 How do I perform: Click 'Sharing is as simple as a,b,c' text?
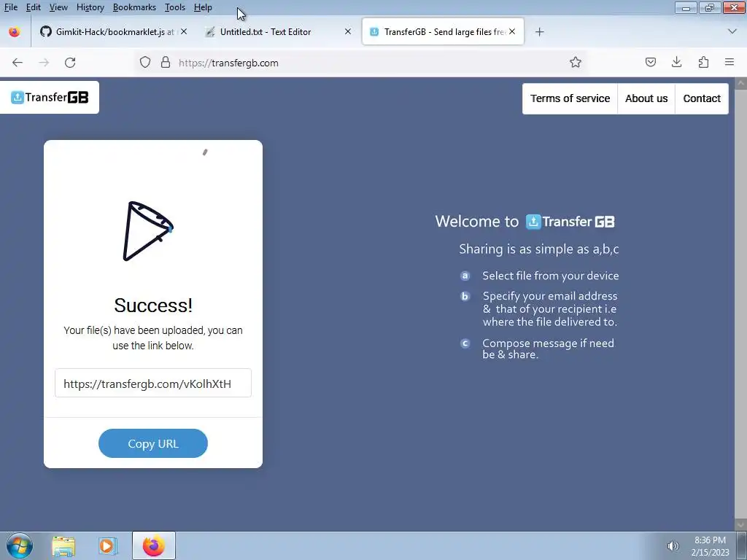click(539, 249)
